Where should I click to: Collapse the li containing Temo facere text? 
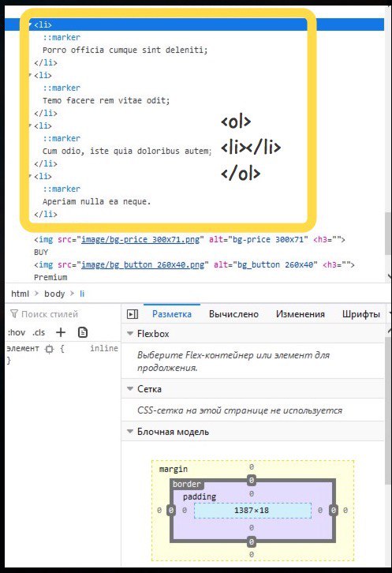[31, 75]
